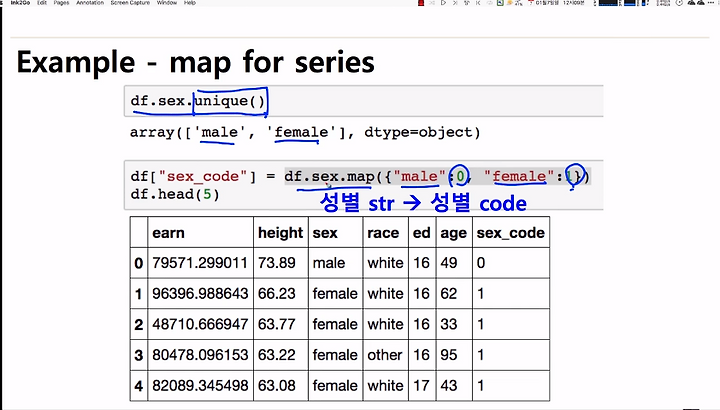Screen dimensions: 720x410
Task: Click age value 95
Action: tap(449, 355)
